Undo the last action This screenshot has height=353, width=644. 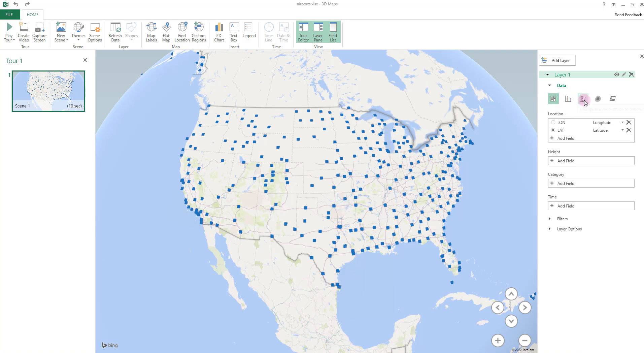pos(16,4)
